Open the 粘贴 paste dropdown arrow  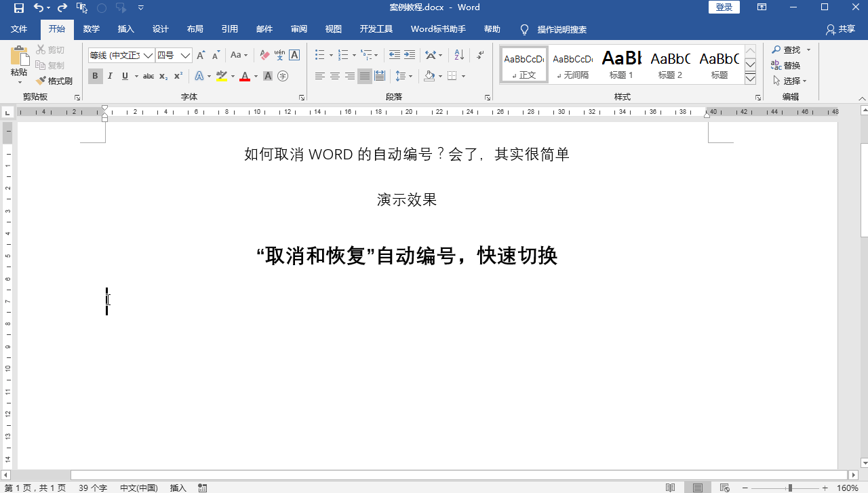point(19,83)
